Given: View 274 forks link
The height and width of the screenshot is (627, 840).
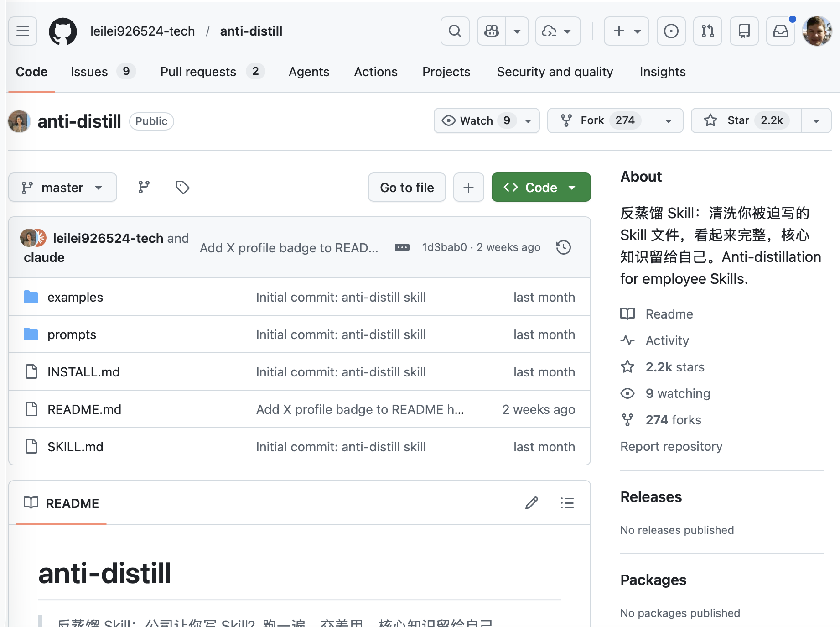Looking at the screenshot, I should coord(661,420).
